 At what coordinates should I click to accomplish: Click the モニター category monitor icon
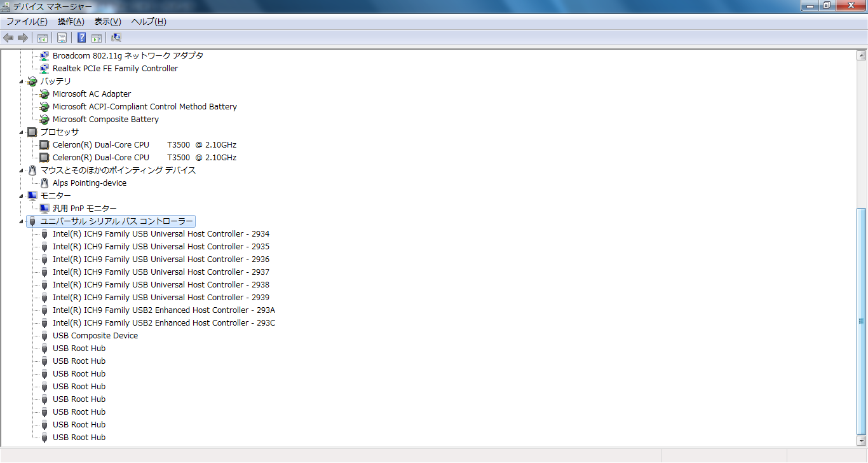point(32,195)
